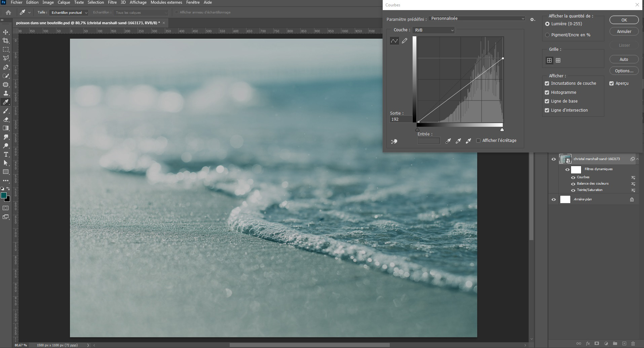Open preset options gear in Courbes
This screenshot has height=348, width=644.
(532, 20)
